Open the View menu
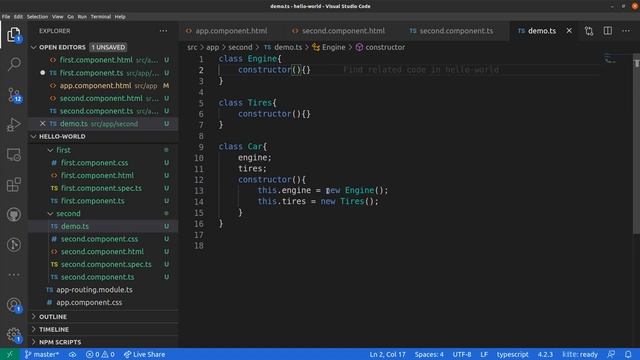This screenshot has height=360, width=640. [58, 17]
